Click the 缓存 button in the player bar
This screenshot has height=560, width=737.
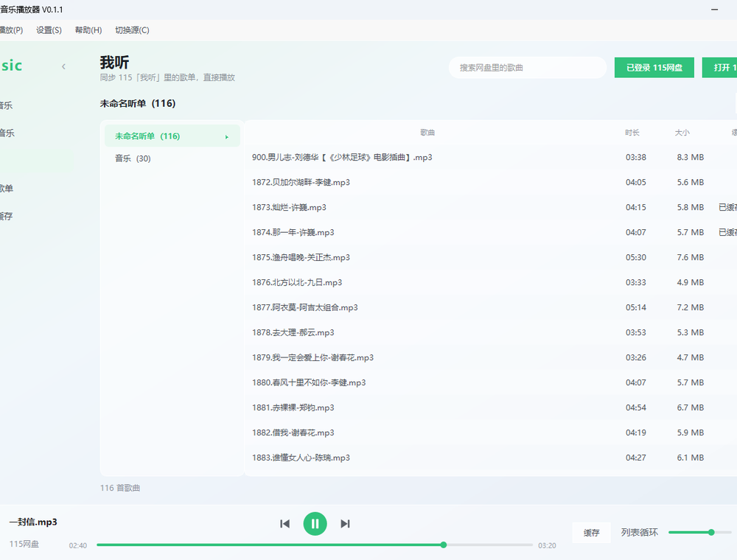click(591, 532)
